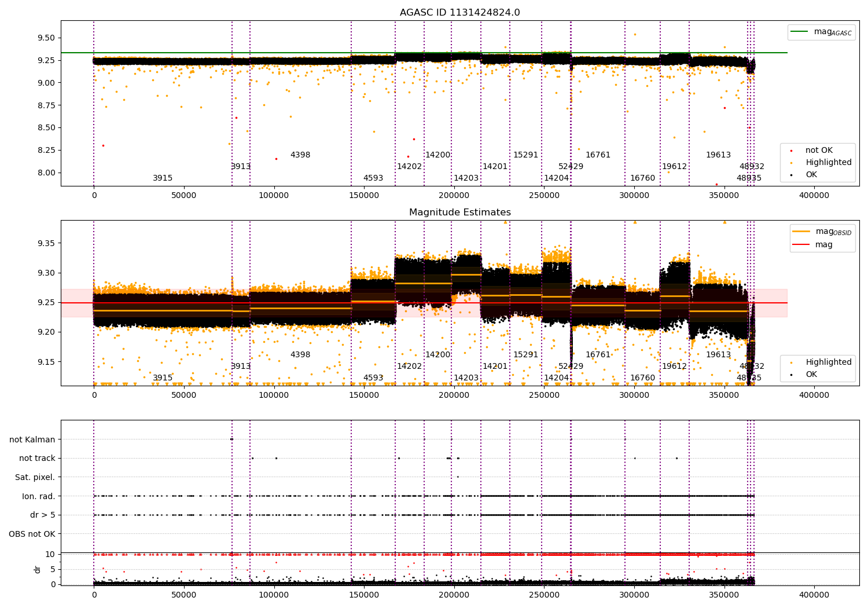Click the 'Ion. rad.' axis label
The height and width of the screenshot is (608, 868).
(38, 496)
